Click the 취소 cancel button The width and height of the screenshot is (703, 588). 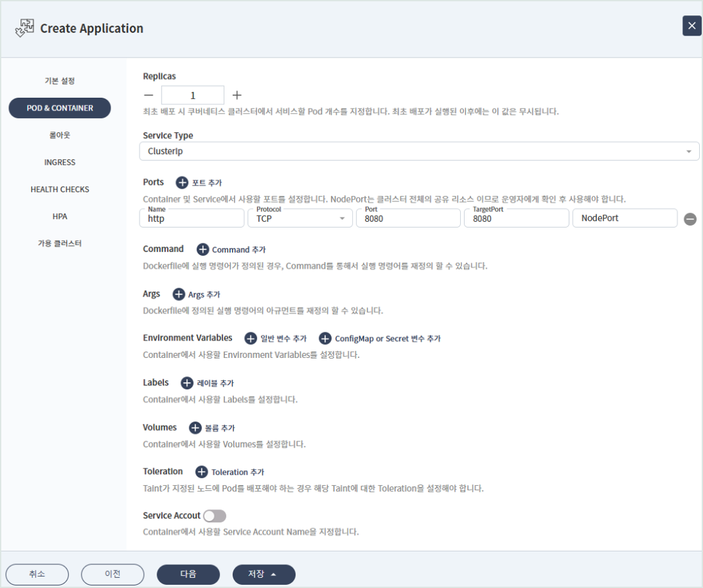[37, 574]
